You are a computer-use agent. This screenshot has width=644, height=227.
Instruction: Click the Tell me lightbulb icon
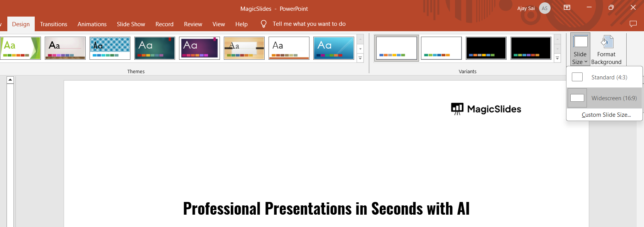[264, 24]
